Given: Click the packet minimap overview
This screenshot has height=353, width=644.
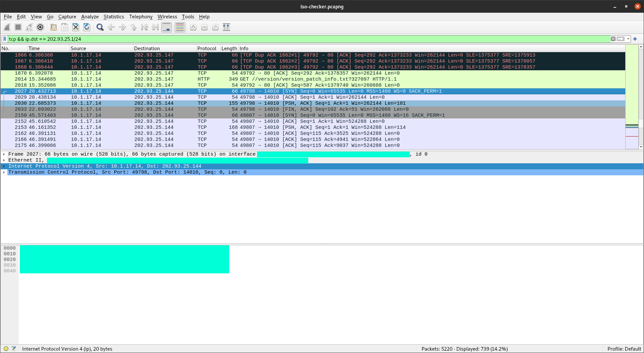Looking at the screenshot, I should (632, 97).
